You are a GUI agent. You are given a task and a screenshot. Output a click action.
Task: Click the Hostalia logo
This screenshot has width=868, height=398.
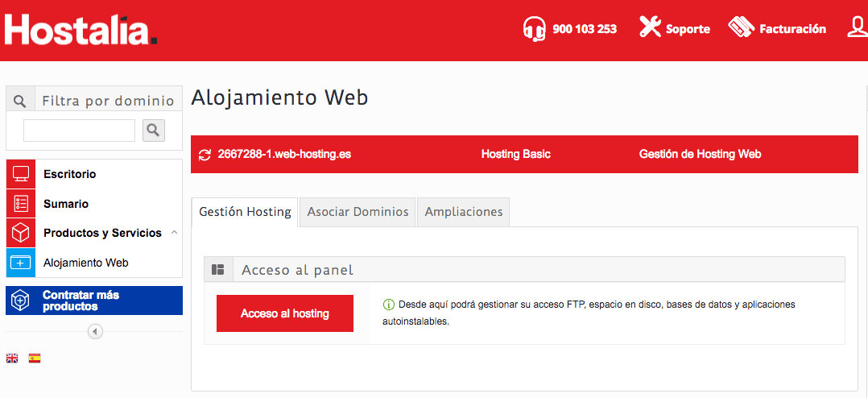click(x=81, y=29)
